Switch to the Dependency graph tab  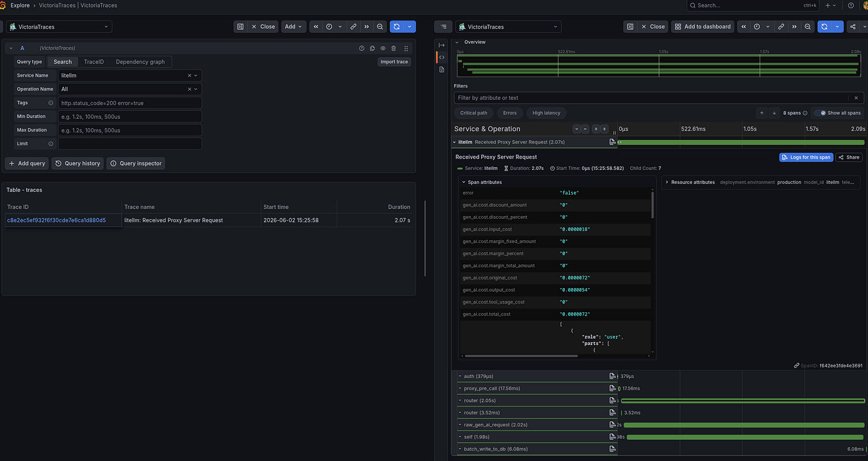(140, 62)
